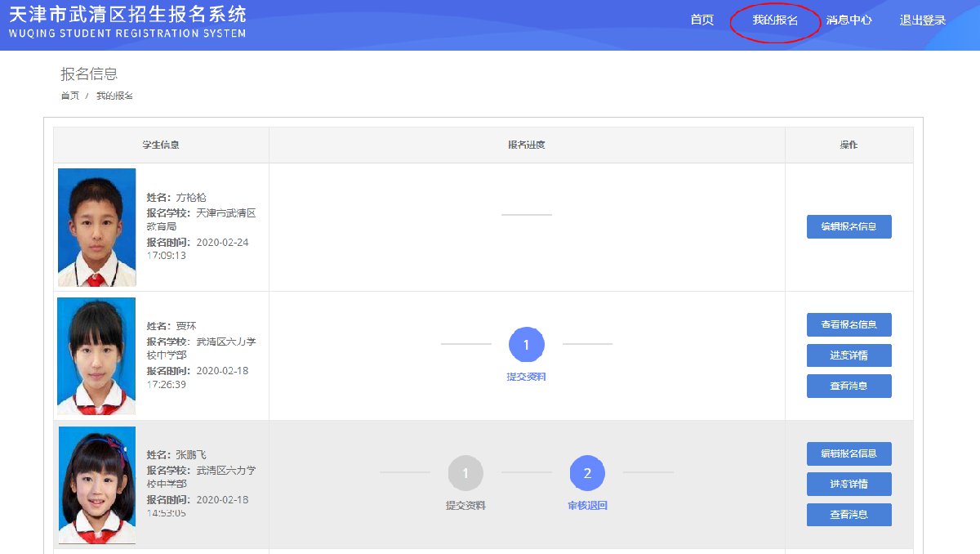Viewport: 980px width, 554px height.
Task: Click 编辑报名信息 for the 天津市武清区教育局 applicant
Action: (x=849, y=226)
